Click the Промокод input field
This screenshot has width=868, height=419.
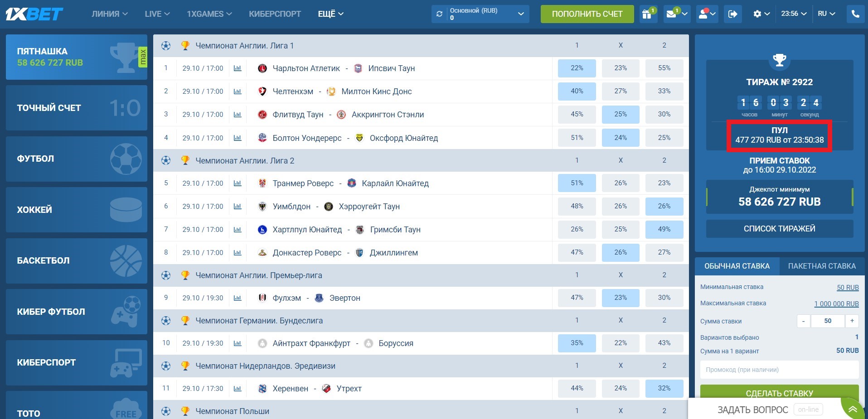(x=780, y=370)
